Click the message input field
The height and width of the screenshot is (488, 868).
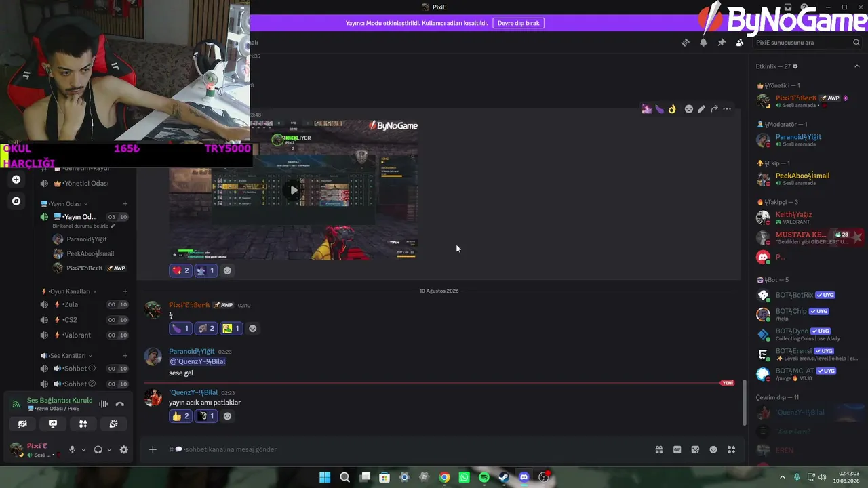pyautogui.click(x=407, y=449)
